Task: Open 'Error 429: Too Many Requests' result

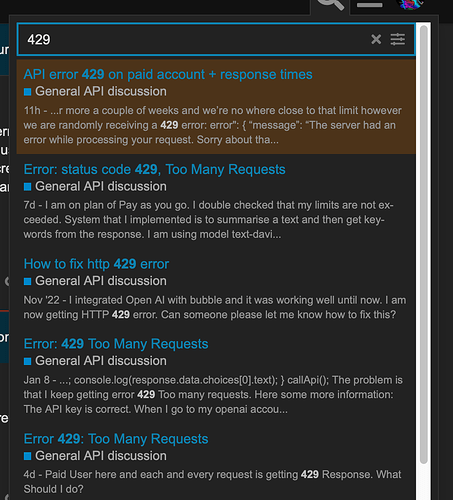Action: 116,439
